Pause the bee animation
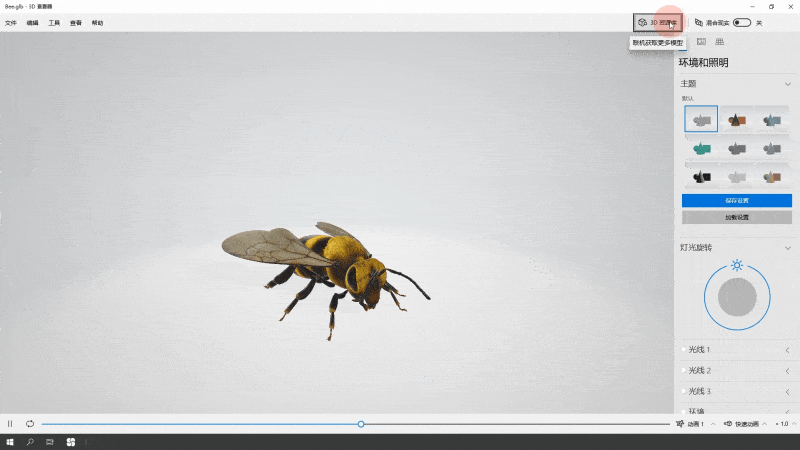The image size is (800, 450). [x=10, y=424]
